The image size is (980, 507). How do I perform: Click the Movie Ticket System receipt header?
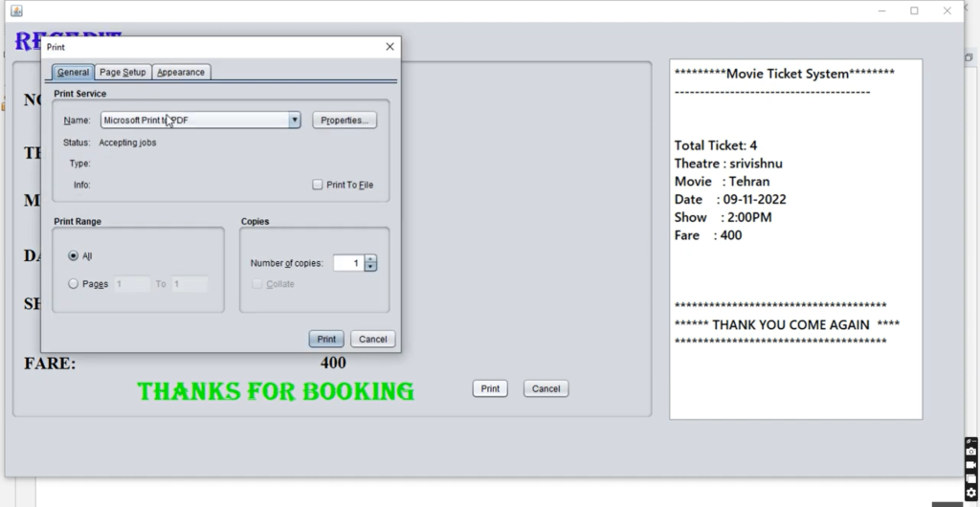pyautogui.click(x=785, y=74)
